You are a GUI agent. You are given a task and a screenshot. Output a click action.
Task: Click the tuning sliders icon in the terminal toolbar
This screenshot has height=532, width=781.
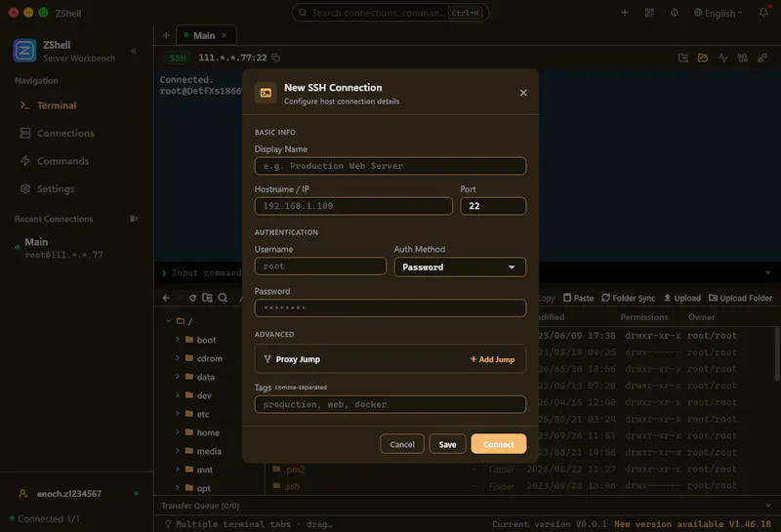pyautogui.click(x=743, y=58)
